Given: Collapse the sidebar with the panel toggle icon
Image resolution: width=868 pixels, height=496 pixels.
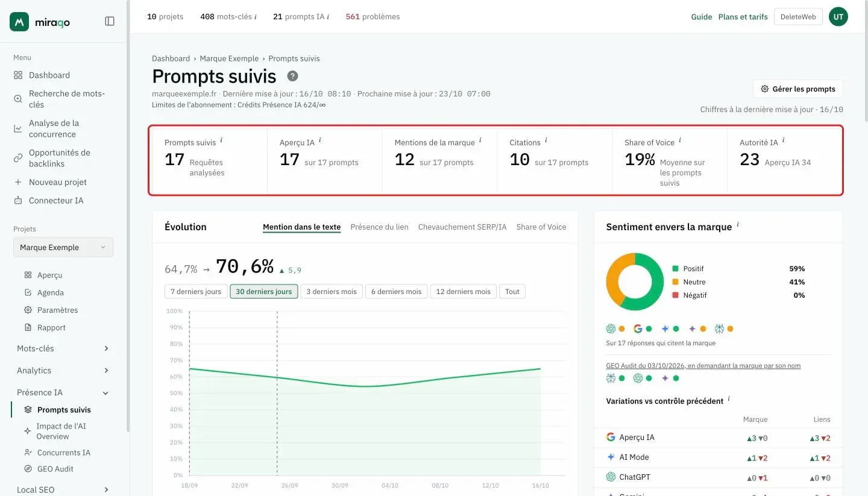Looking at the screenshot, I should 110,21.
